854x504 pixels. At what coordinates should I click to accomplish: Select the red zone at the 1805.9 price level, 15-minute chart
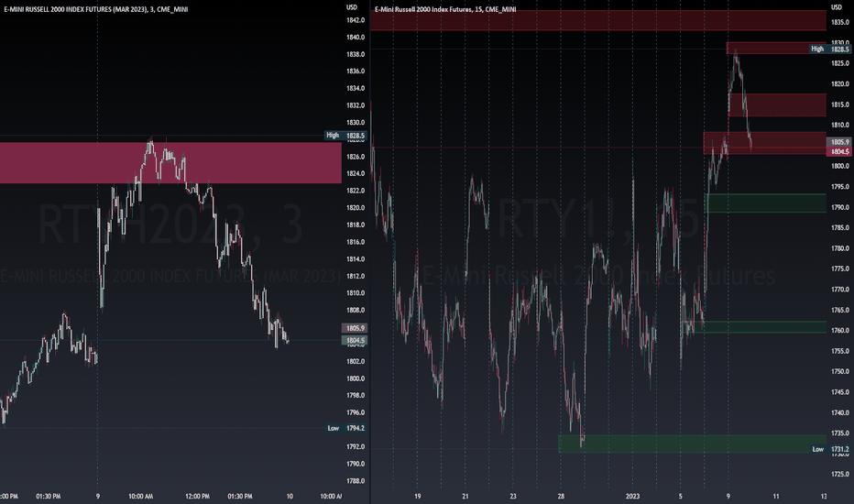[x=765, y=143]
